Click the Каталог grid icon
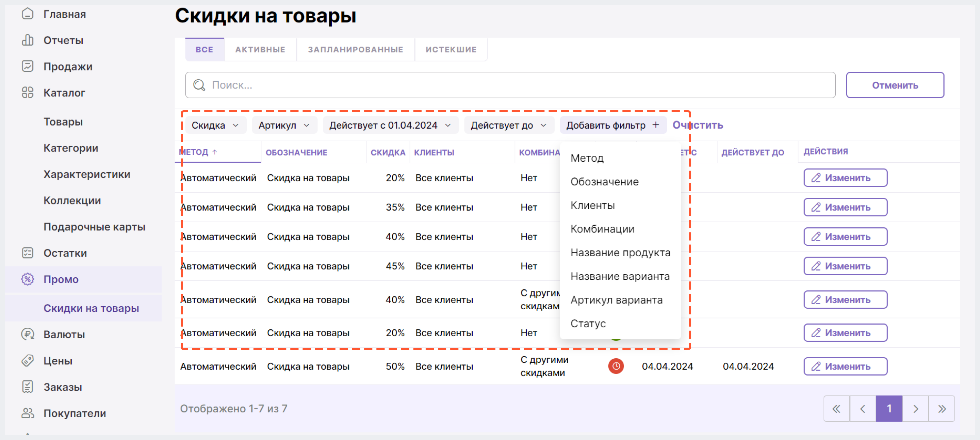980x440 pixels. (27, 93)
